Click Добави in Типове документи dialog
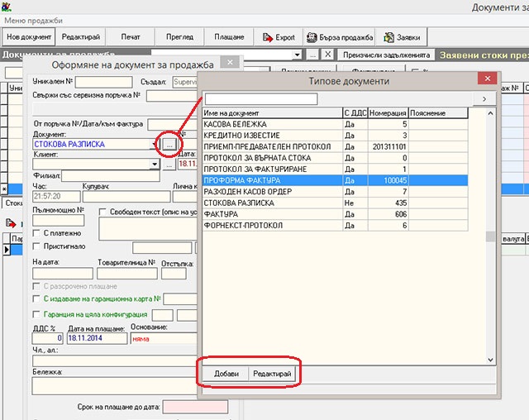This screenshot has width=529, height=420. coord(226,374)
